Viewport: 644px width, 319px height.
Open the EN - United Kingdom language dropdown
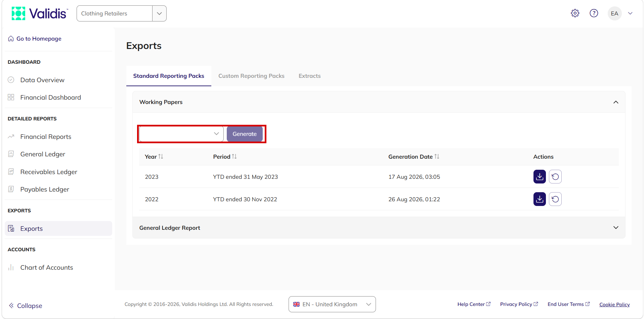coord(332,304)
